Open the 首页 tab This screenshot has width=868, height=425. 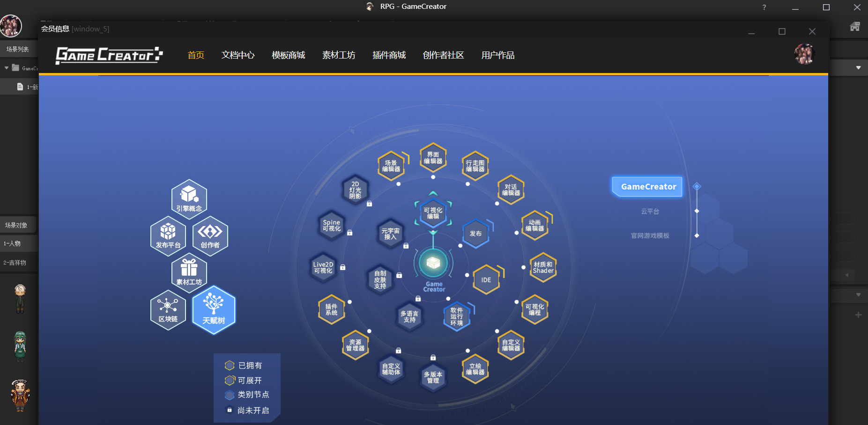point(196,55)
